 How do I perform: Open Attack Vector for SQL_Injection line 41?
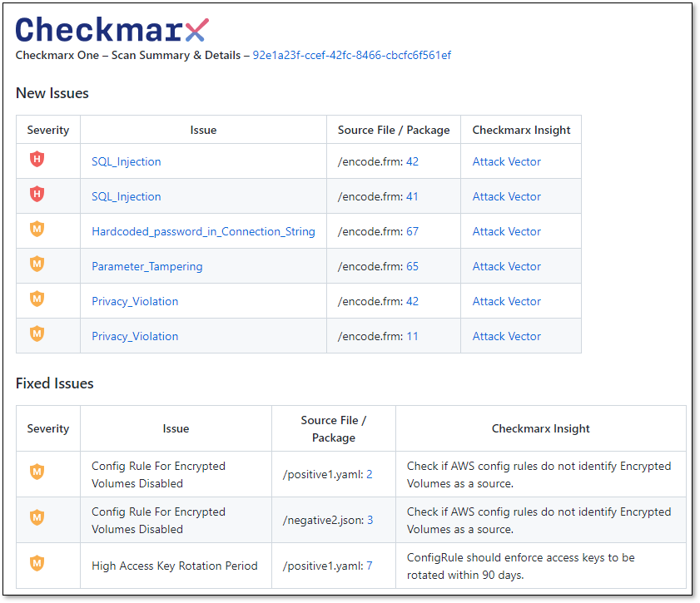click(507, 196)
